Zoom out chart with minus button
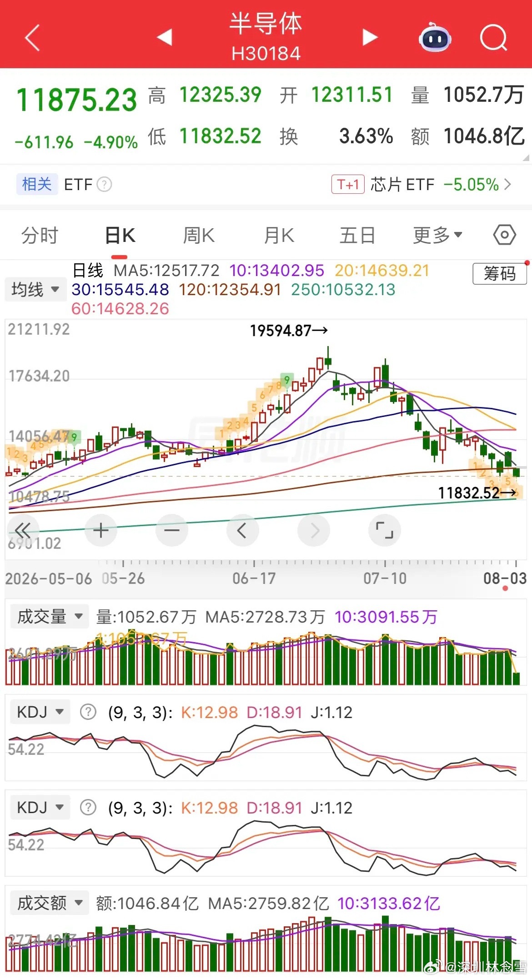 point(172,530)
